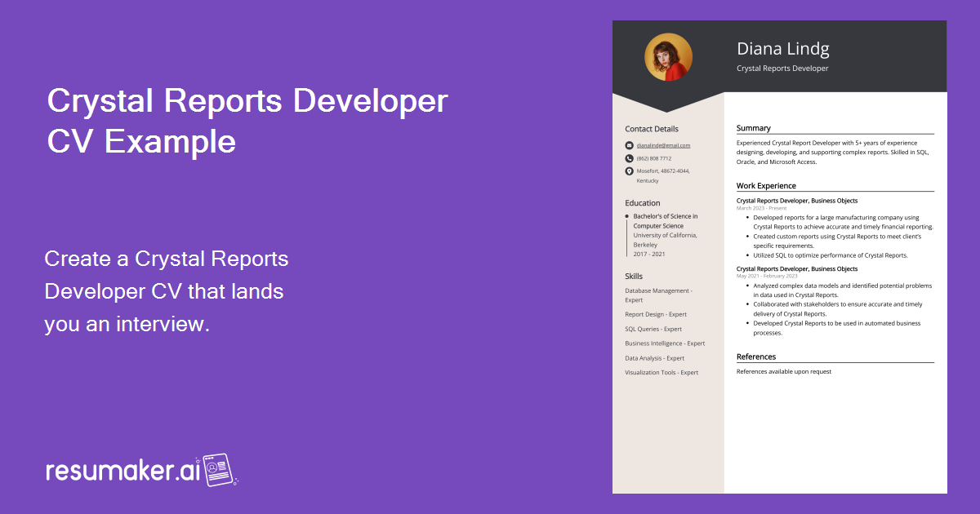Click the bullet next to Bachelor's of Science
980x514 pixels.
click(626, 216)
